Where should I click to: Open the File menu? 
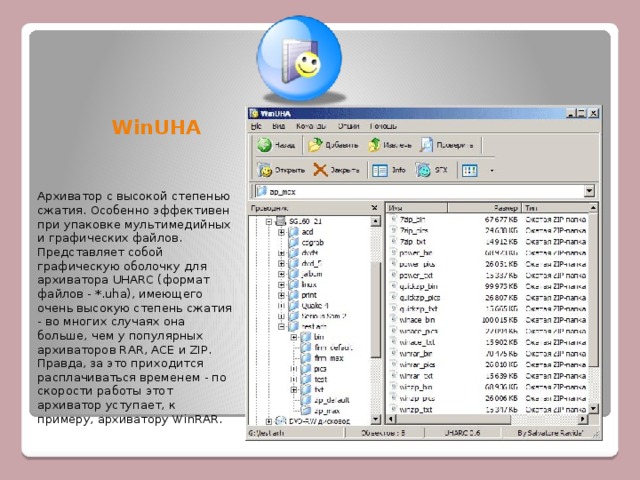pos(256,126)
